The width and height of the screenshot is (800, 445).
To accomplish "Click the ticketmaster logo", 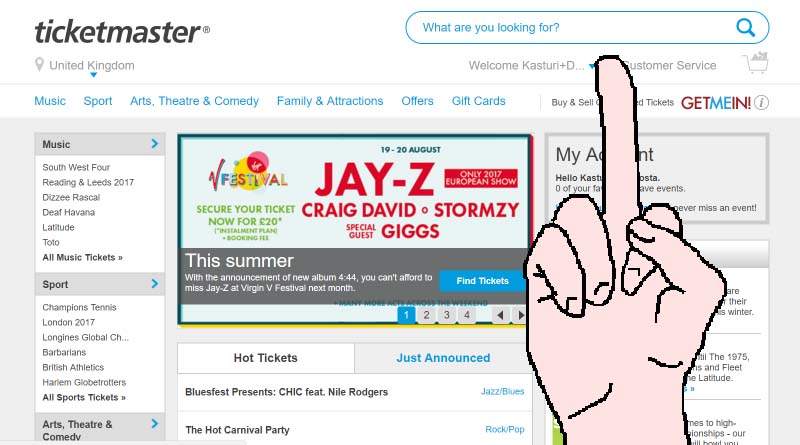I will click(x=122, y=32).
